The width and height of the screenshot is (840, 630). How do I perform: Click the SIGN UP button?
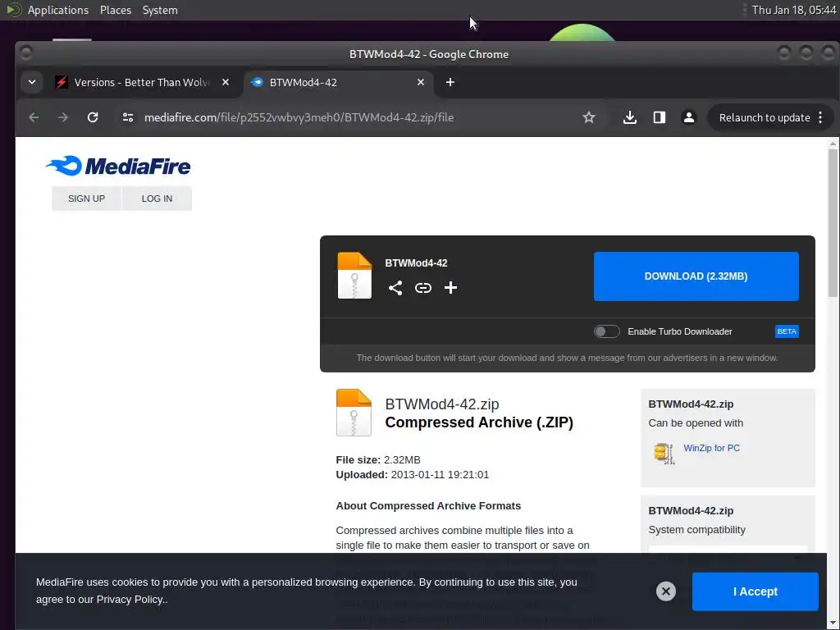point(86,199)
